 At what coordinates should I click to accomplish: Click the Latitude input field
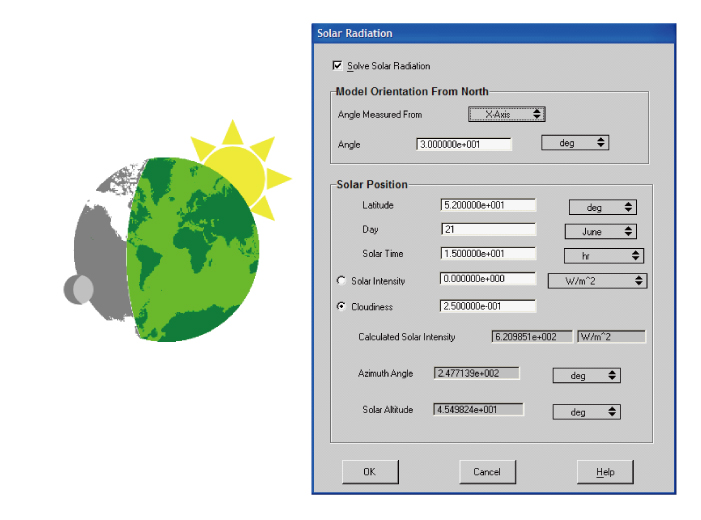[x=488, y=205]
